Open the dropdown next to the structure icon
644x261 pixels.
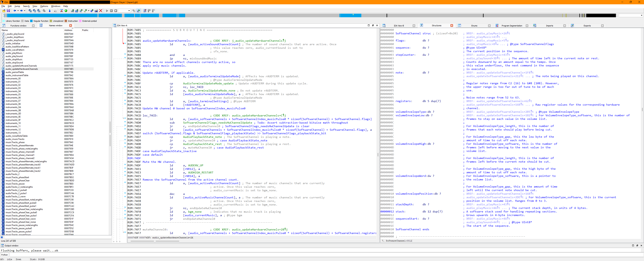(89, 10)
